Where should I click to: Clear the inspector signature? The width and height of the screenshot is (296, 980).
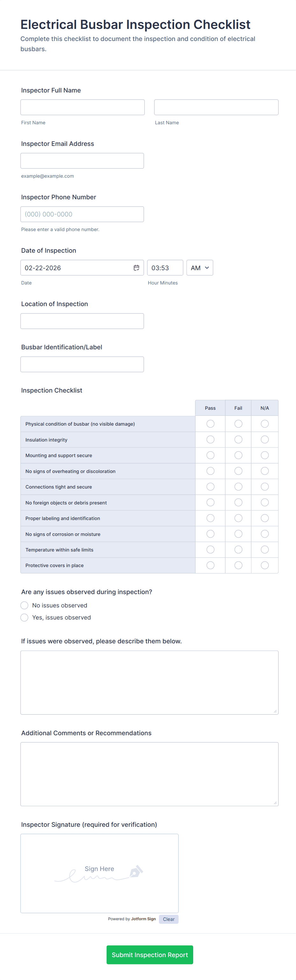point(169,919)
